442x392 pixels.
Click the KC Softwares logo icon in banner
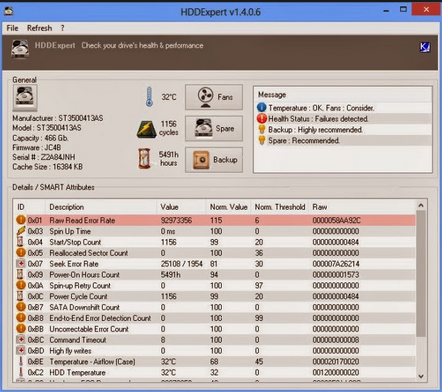coord(425,47)
